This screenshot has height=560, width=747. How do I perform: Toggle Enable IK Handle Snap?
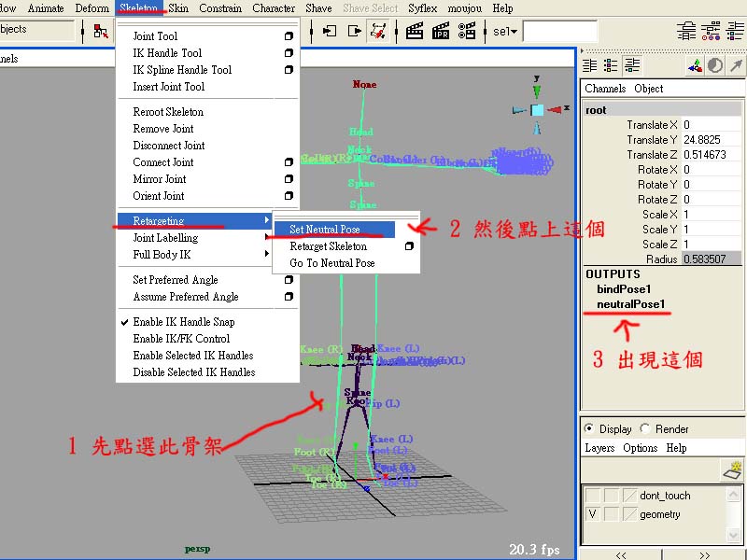(184, 322)
